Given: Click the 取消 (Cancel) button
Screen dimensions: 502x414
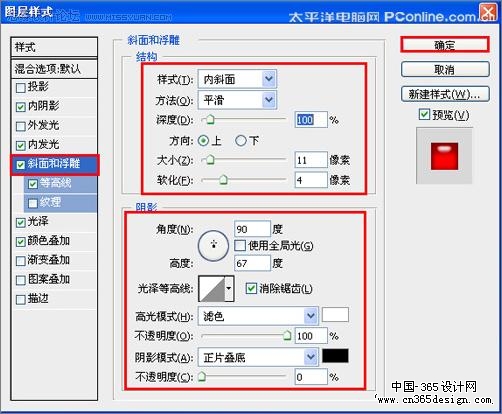Looking at the screenshot, I should pos(445,69).
